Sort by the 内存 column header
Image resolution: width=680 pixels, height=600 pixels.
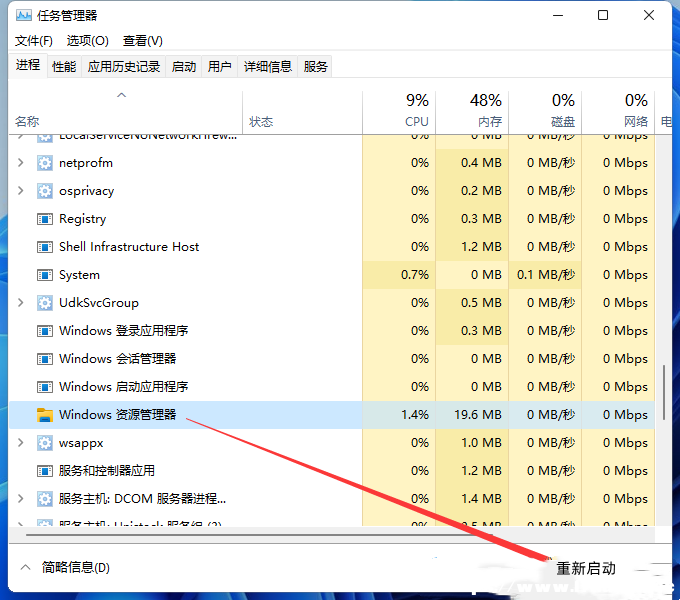click(x=472, y=113)
